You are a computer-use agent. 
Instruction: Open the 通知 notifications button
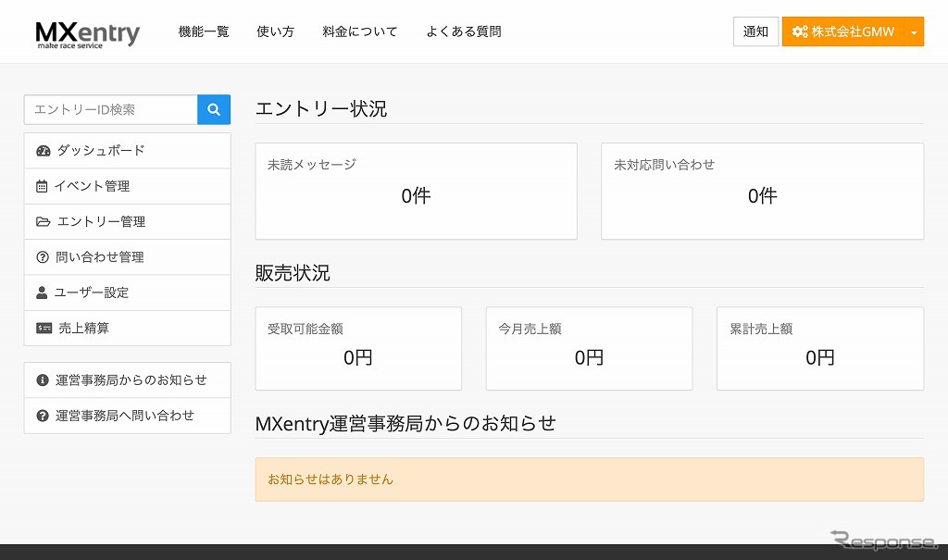coord(755,31)
